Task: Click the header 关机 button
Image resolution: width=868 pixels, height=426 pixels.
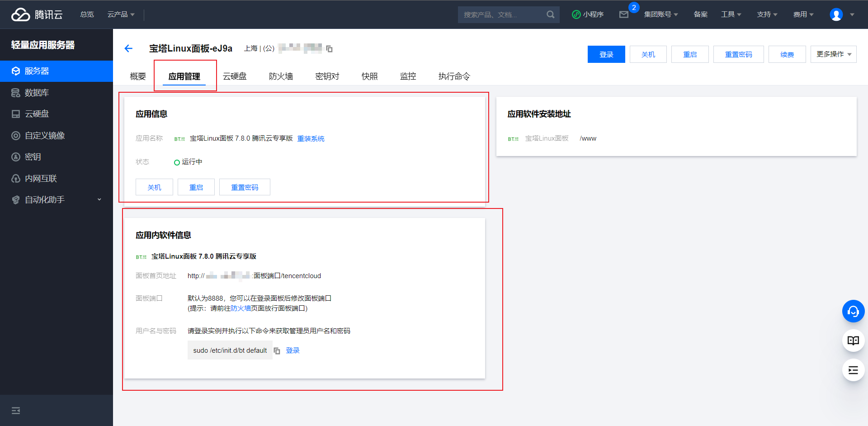Action: click(648, 54)
